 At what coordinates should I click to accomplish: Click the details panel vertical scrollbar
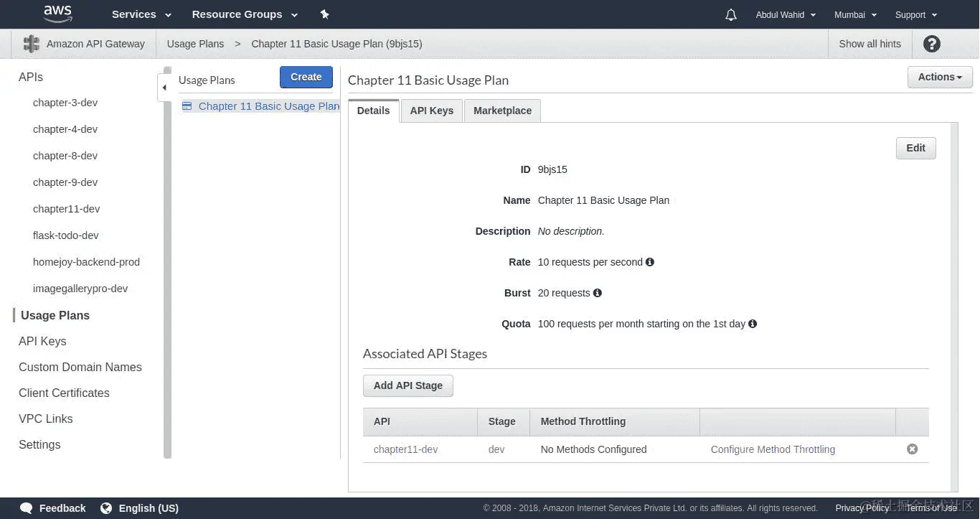coord(954,307)
